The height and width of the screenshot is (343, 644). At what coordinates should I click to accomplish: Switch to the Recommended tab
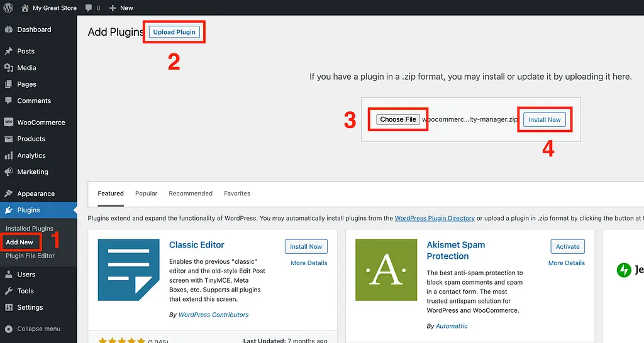tap(191, 193)
